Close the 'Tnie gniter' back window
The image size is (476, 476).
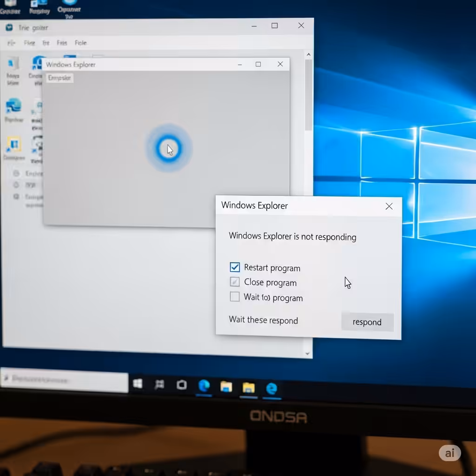pyautogui.click(x=301, y=26)
